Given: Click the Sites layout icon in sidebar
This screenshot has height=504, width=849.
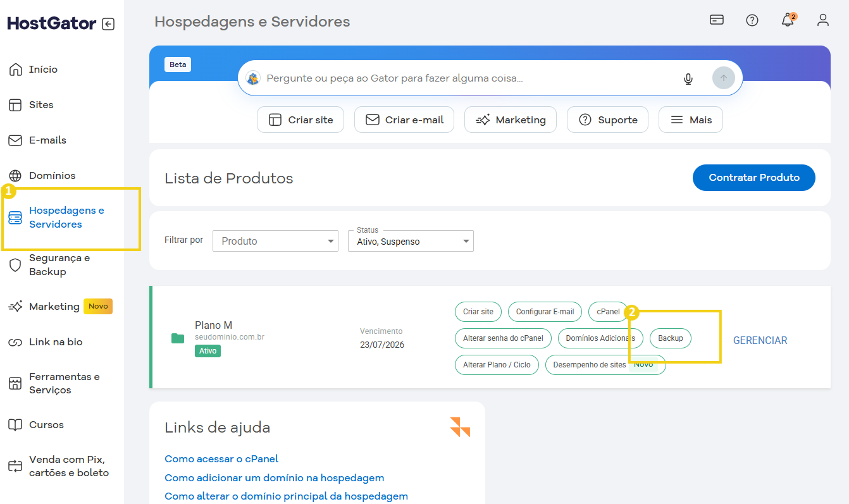Looking at the screenshot, I should (15, 105).
